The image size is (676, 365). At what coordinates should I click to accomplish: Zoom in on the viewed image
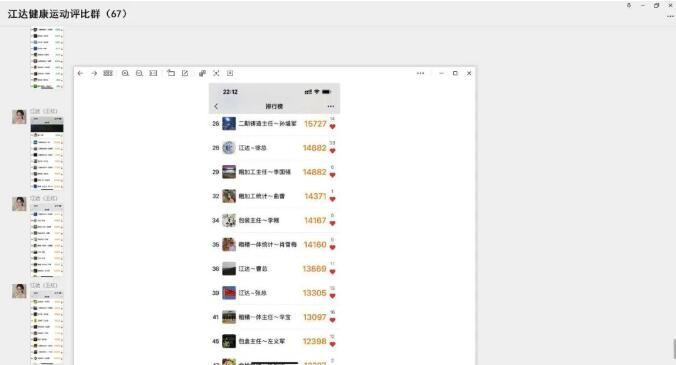tap(125, 73)
